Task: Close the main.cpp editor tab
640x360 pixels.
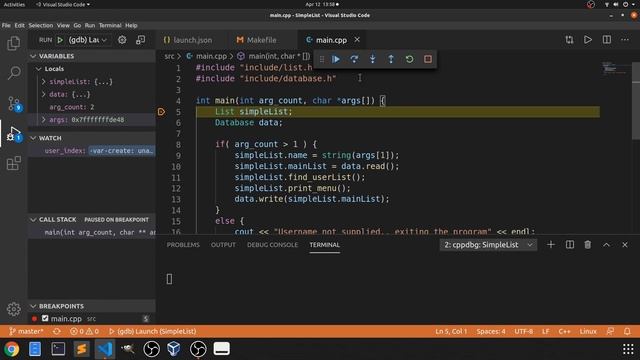Action: [x=357, y=40]
